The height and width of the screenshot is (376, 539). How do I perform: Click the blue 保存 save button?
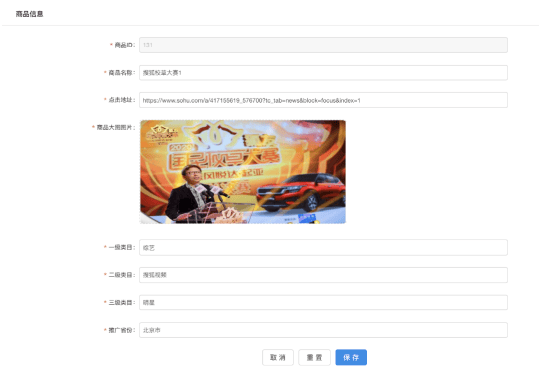click(x=351, y=357)
